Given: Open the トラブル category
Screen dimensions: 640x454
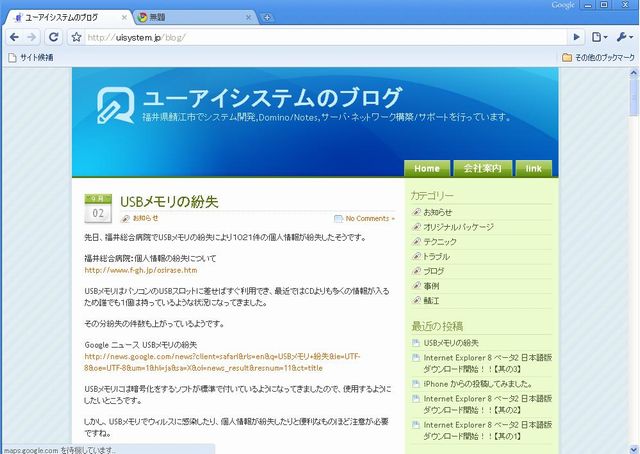Looking at the screenshot, I should point(436,256).
